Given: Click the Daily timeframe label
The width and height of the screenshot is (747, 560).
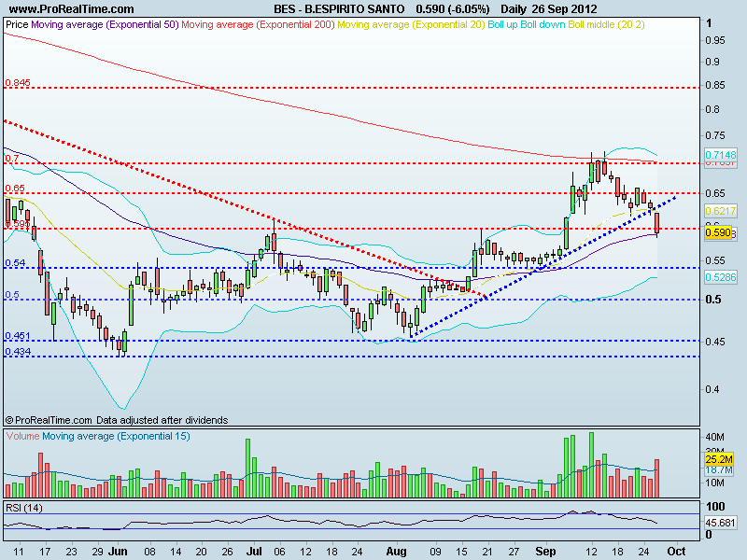Looking at the screenshot, I should click(x=514, y=8).
